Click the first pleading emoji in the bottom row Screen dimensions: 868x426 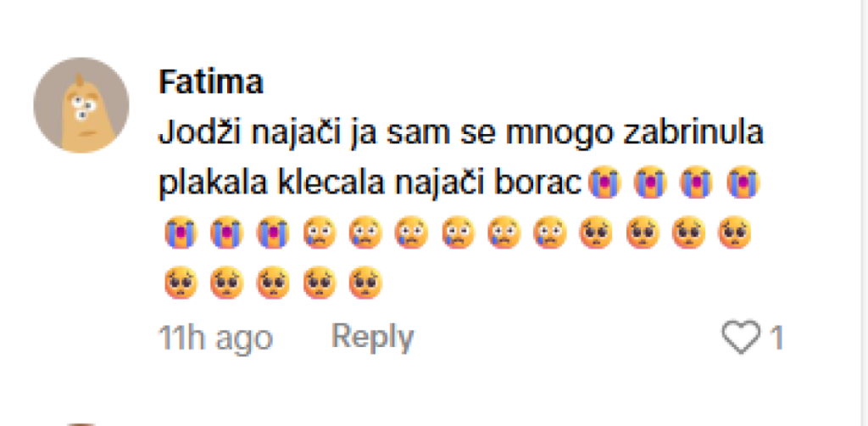[181, 282]
